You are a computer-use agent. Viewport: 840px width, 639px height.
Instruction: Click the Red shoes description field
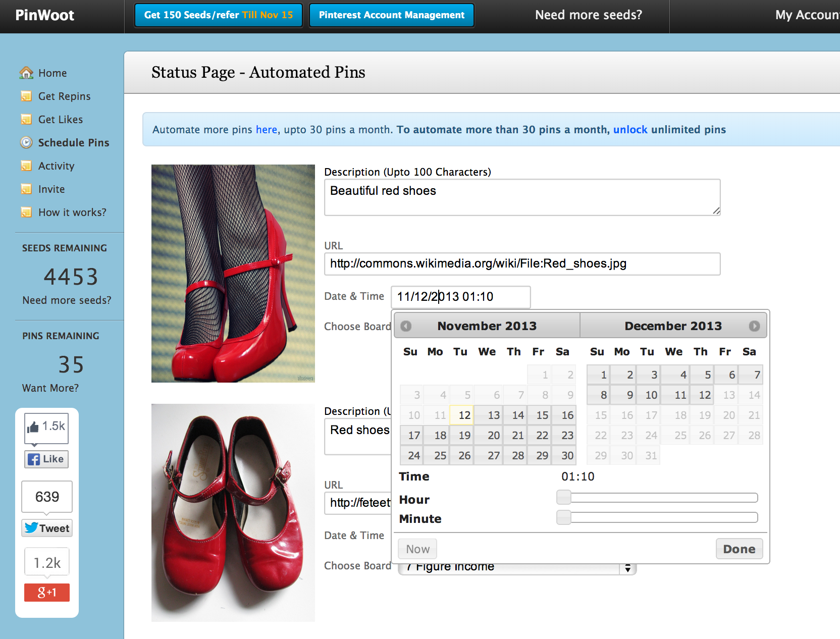358,437
